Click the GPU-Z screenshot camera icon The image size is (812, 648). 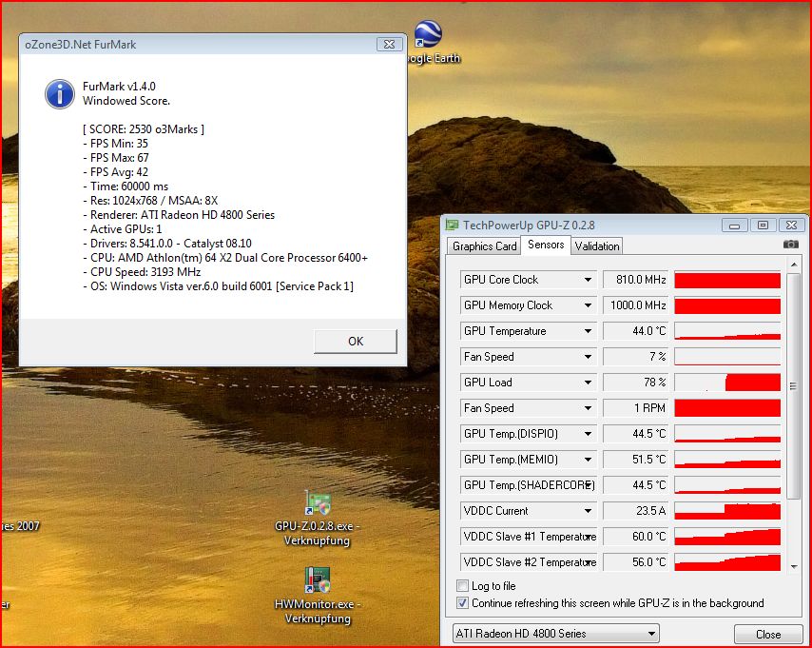click(790, 245)
